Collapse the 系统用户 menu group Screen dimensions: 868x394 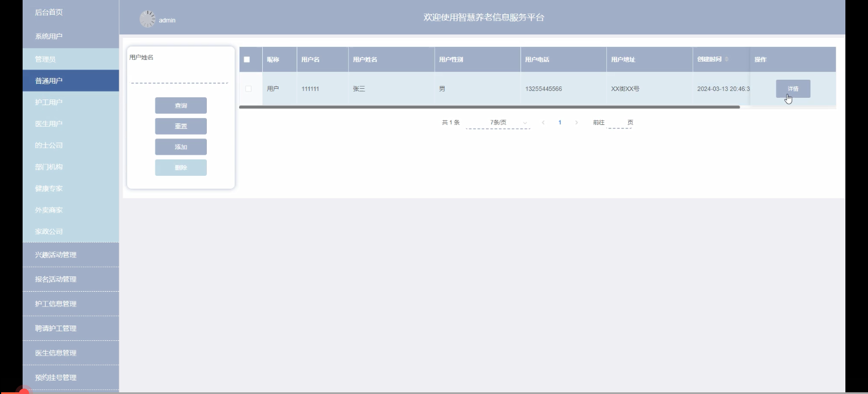[x=71, y=36]
